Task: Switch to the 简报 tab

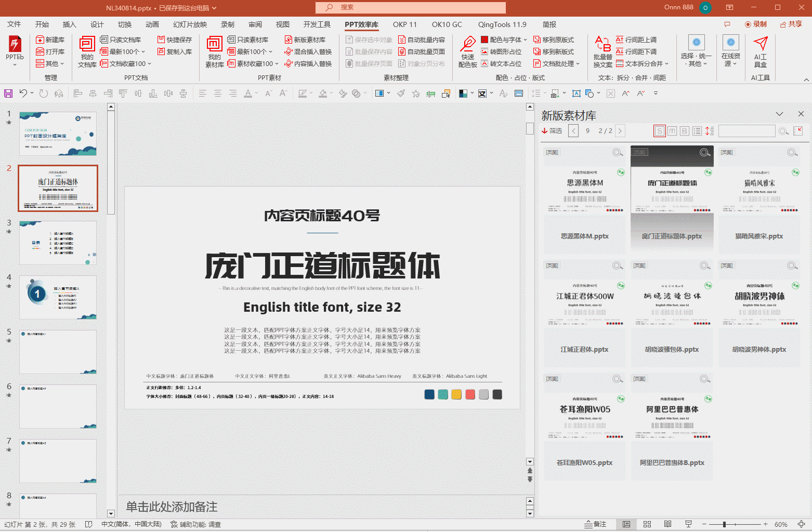Action: click(549, 24)
